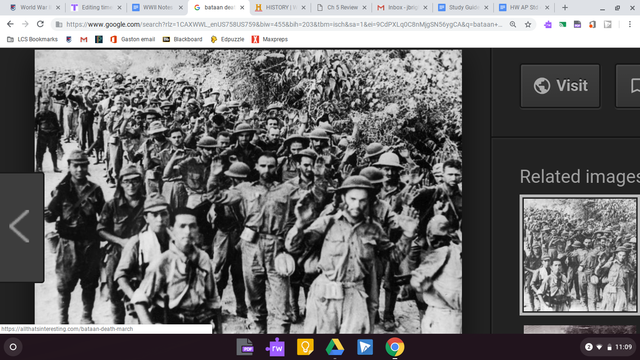Click the address bar URL
This screenshot has height=360, width=640.
coord(284,24)
